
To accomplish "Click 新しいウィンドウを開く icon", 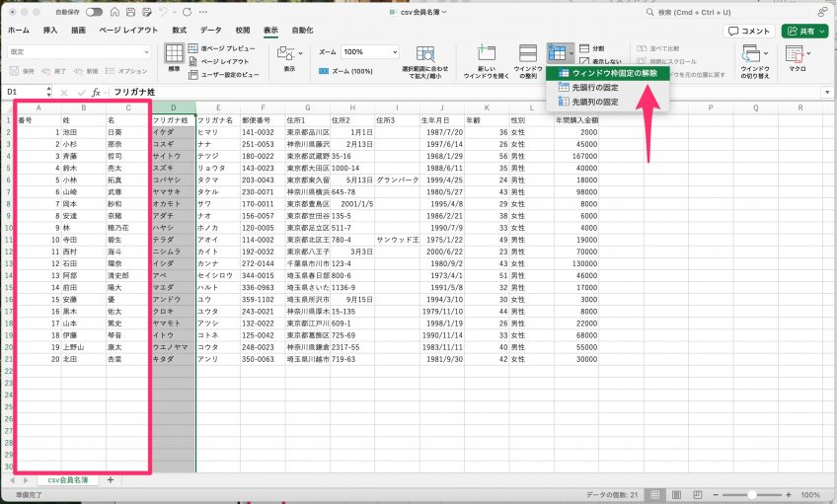I will 486,59.
